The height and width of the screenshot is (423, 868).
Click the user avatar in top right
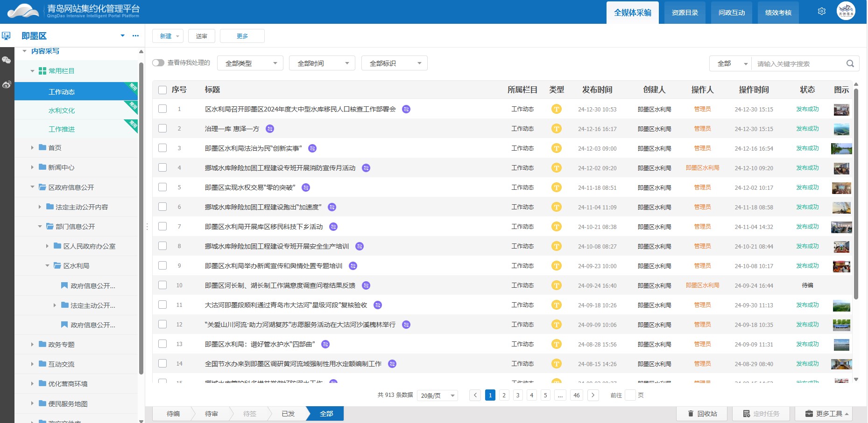[x=846, y=11]
